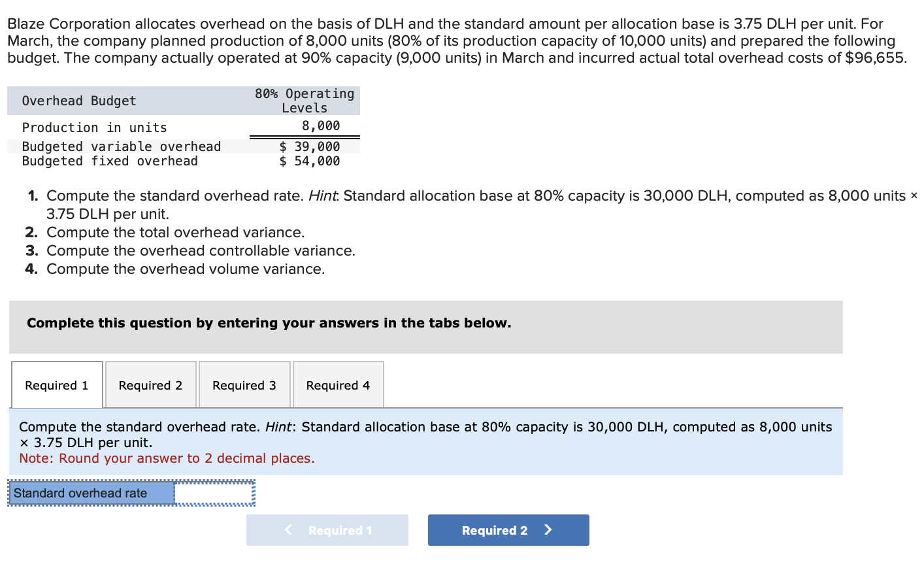Click the right chevron on the blue Required 2 button
924x570 pixels.
(x=548, y=529)
